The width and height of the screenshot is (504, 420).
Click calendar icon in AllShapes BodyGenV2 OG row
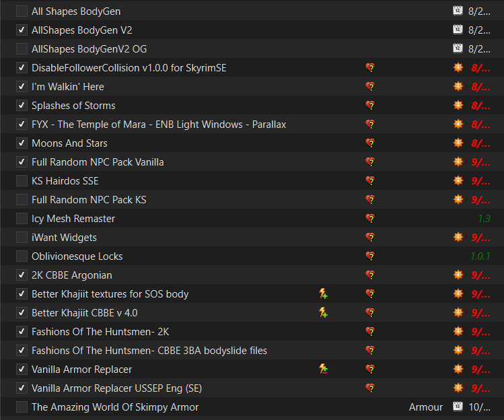[x=458, y=48]
